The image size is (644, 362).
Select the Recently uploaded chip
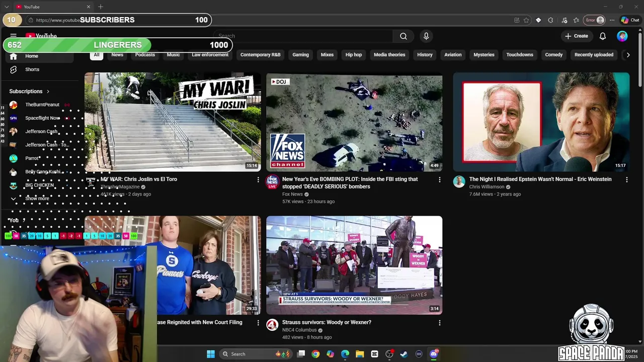click(x=594, y=55)
